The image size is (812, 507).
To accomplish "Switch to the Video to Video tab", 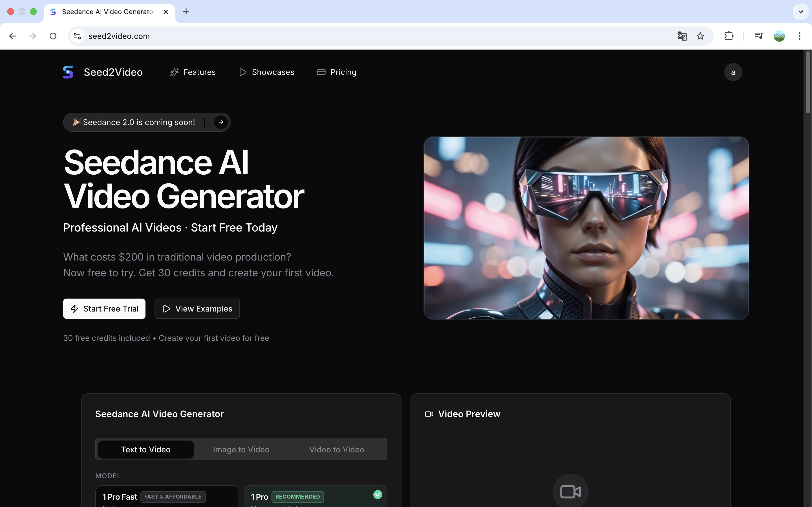I will pyautogui.click(x=337, y=449).
